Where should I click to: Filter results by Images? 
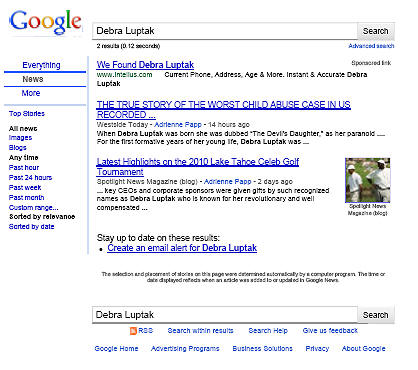coord(20,138)
